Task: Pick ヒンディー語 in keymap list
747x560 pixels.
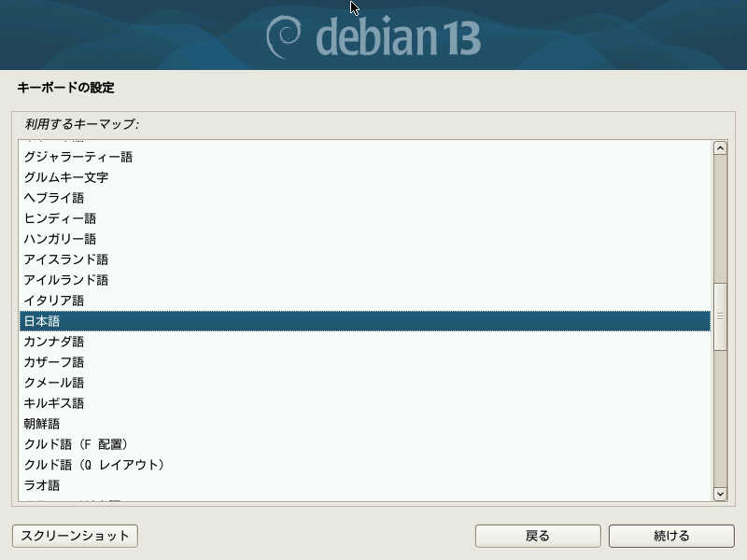Action: tap(365, 218)
